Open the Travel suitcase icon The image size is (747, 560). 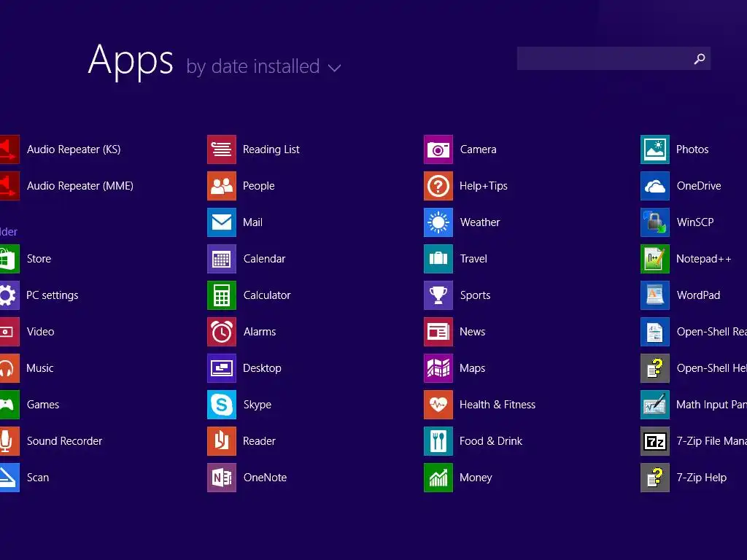click(438, 259)
